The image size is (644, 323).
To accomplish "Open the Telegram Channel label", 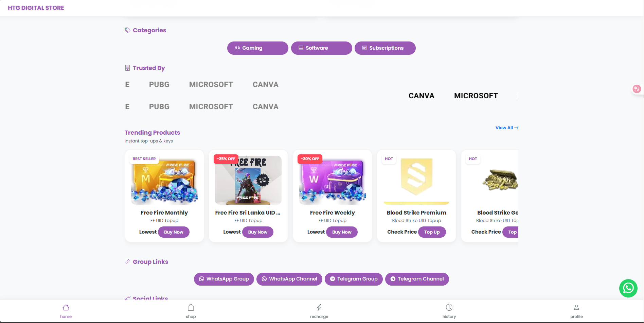I will 421,279.
